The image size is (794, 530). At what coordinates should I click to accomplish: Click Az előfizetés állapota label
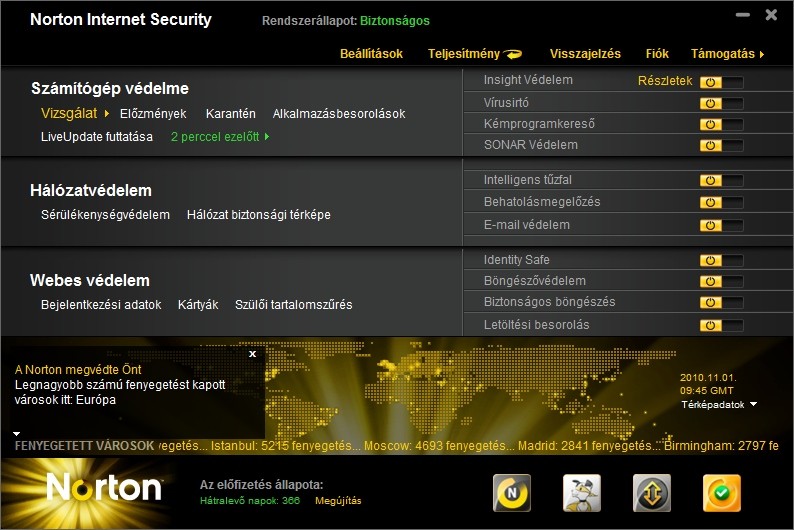coord(261,485)
